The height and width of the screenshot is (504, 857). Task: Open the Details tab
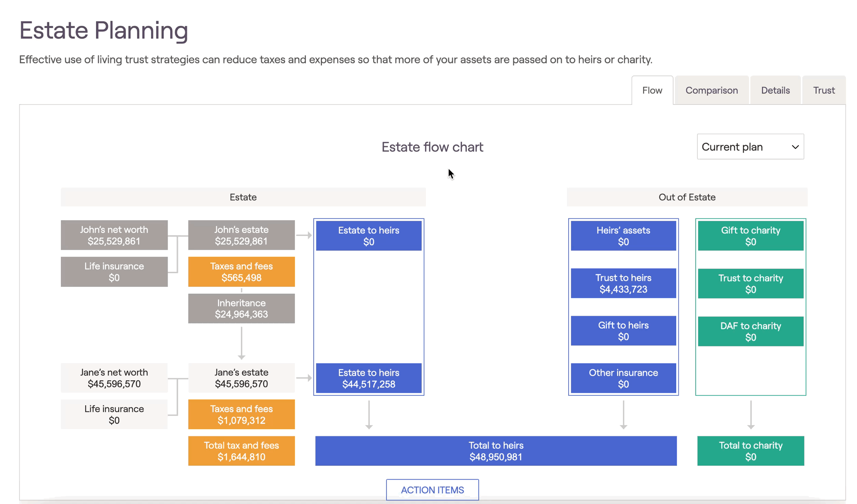click(x=775, y=90)
